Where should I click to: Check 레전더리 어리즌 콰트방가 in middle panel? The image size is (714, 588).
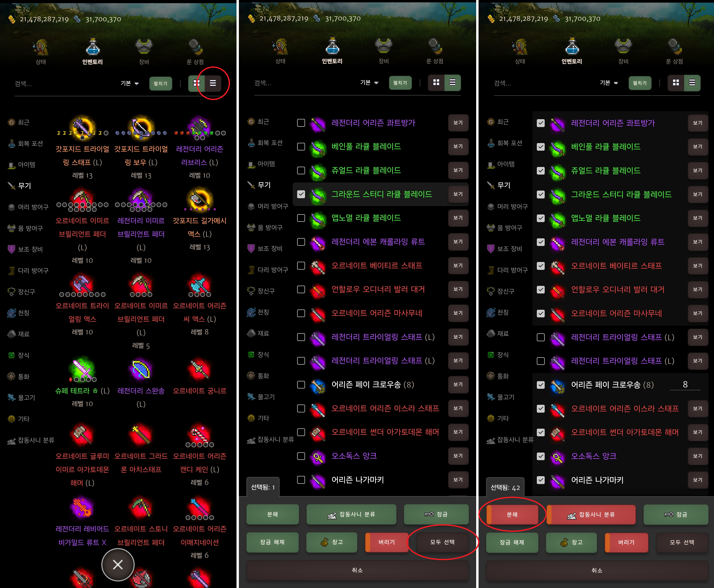301,123
